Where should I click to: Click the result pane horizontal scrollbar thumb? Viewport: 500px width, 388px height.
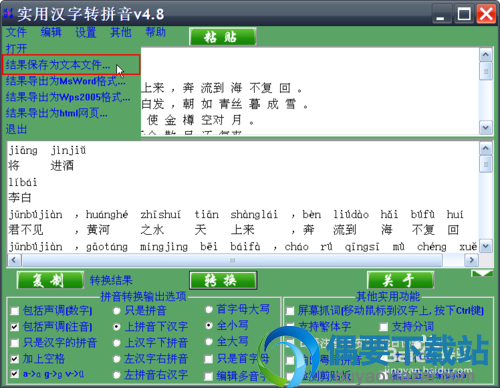tap(232, 260)
